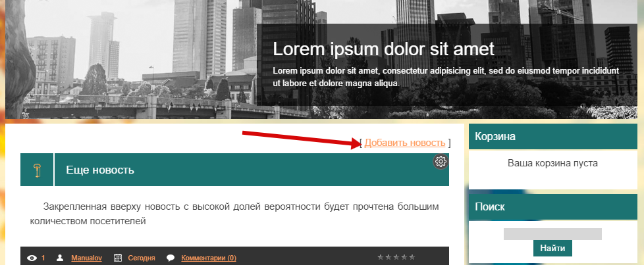Click the speech bubble comments icon
Image resolution: width=644 pixels, height=265 pixels.
coord(171,258)
